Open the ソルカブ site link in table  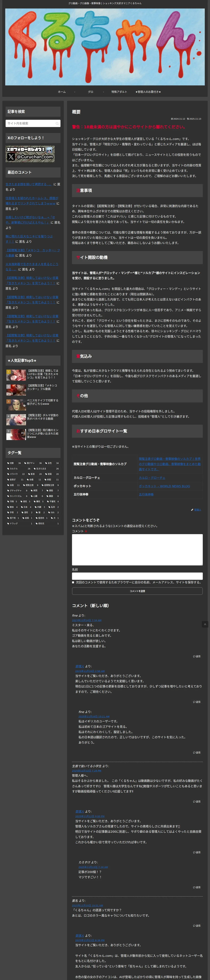click(x=170, y=464)
